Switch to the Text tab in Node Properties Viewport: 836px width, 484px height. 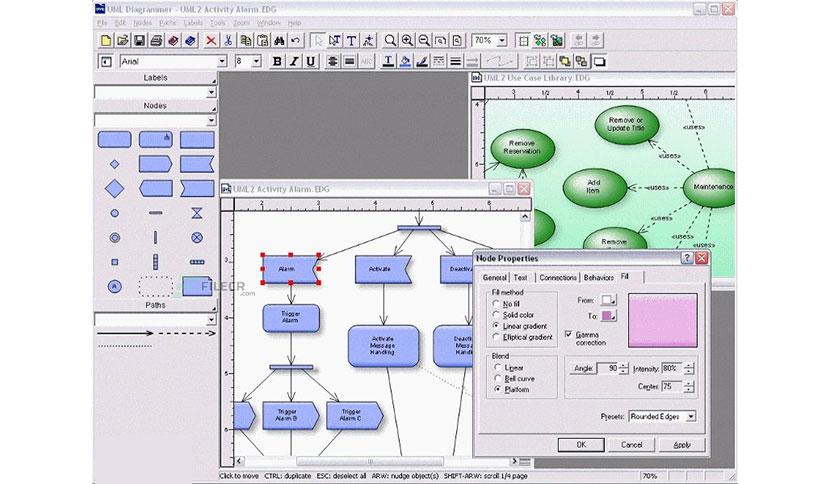click(520, 278)
